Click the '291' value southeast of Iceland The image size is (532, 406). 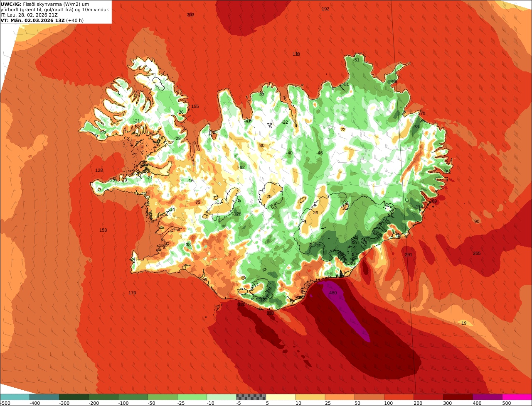tap(409, 254)
